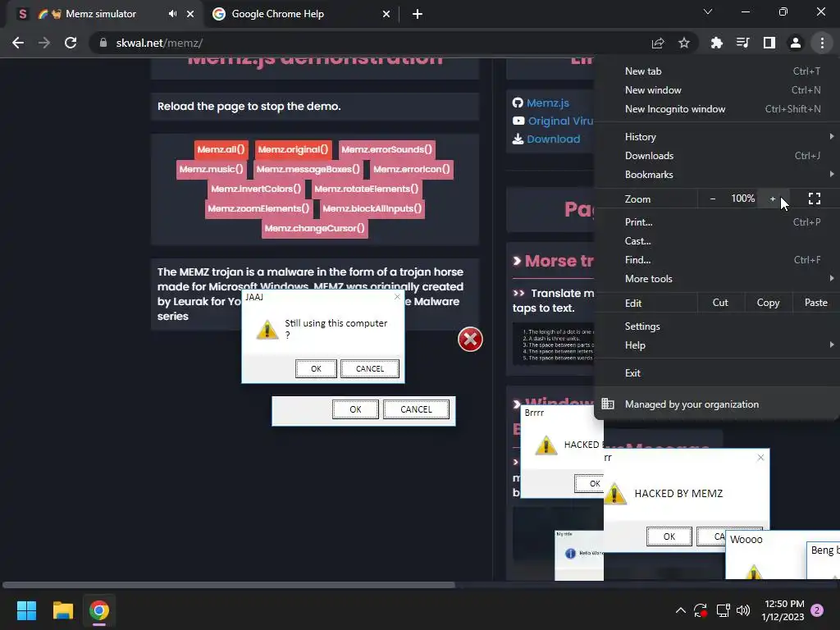The height and width of the screenshot is (630, 840).
Task: Run Memz.messageBoxes() button
Action: pyautogui.click(x=308, y=169)
